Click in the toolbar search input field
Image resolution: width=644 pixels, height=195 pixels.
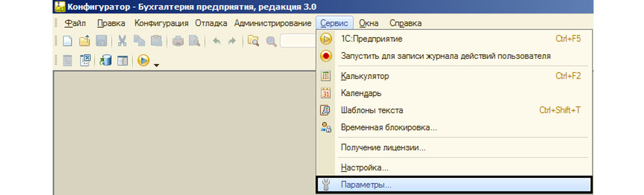[x=298, y=41]
